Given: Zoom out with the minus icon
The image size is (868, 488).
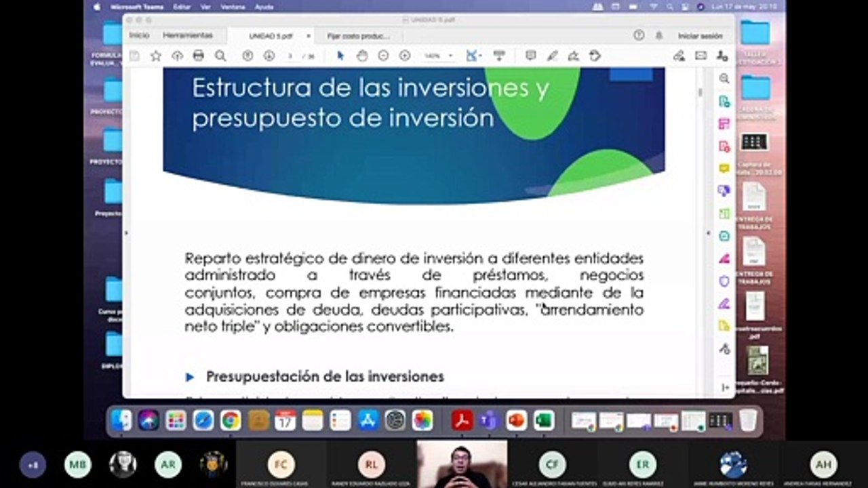Looking at the screenshot, I should point(383,56).
